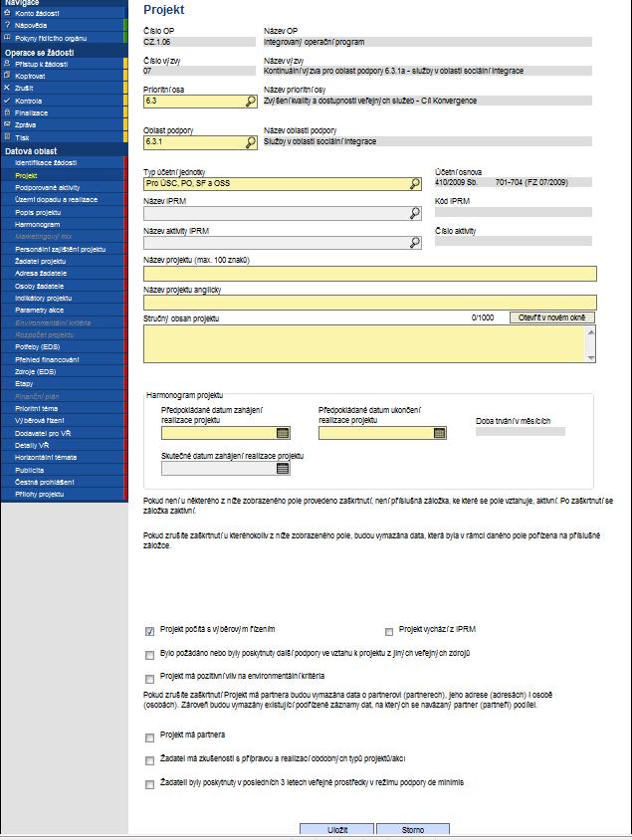The width and height of the screenshot is (632, 840).
Task: Select the Finalizace lock icon
Action: coord(7,112)
